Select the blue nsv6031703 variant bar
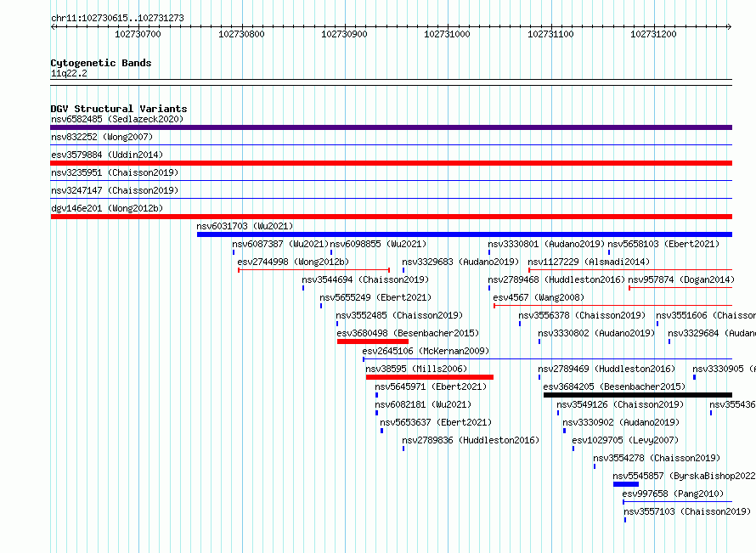 click(465, 234)
